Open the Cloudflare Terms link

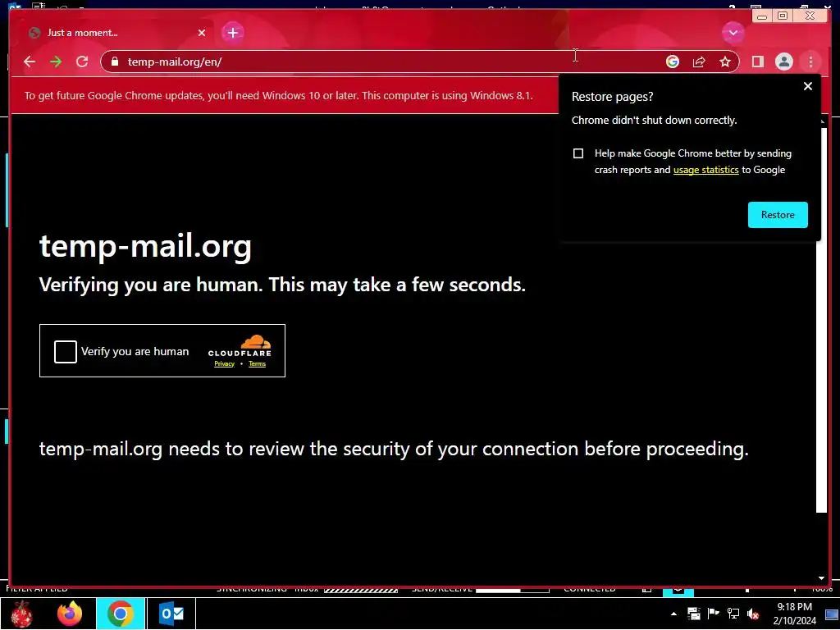[257, 363]
